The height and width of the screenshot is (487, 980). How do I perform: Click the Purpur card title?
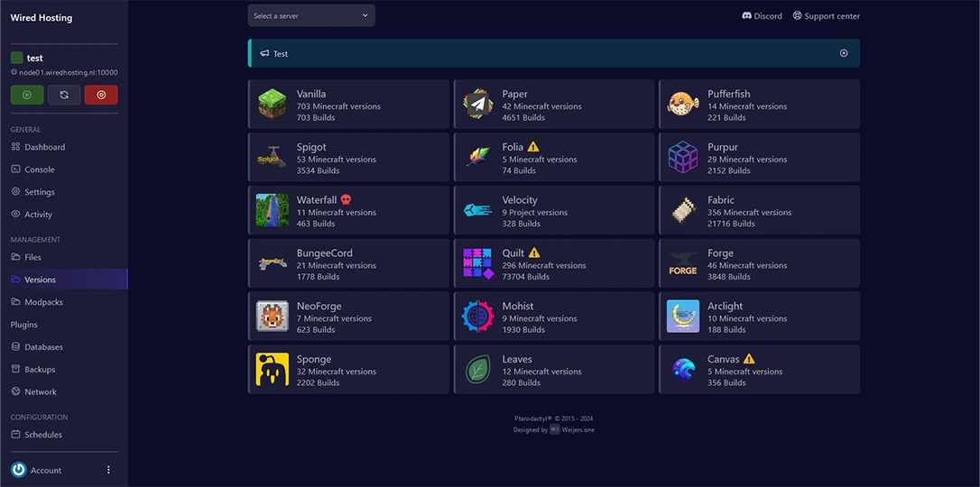coord(723,147)
